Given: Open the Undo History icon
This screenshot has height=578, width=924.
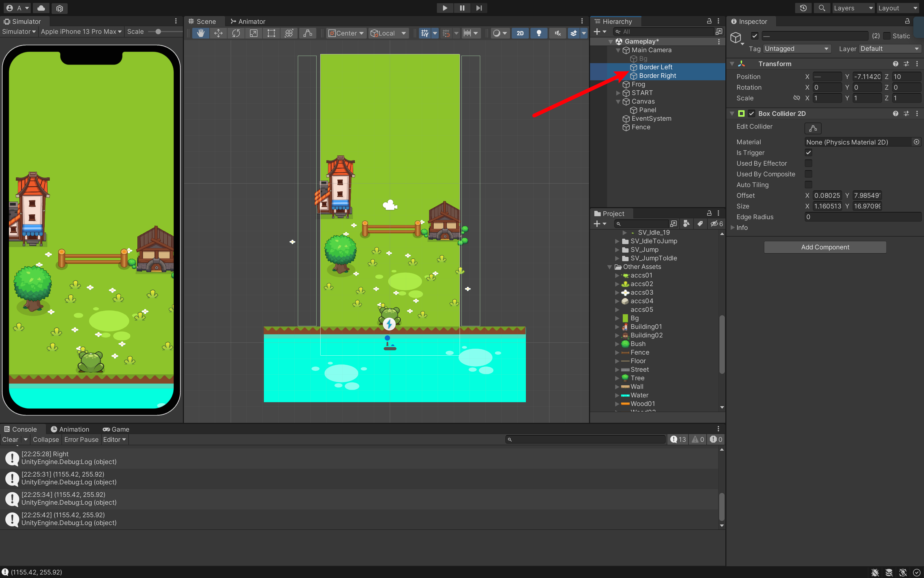Looking at the screenshot, I should coord(803,8).
